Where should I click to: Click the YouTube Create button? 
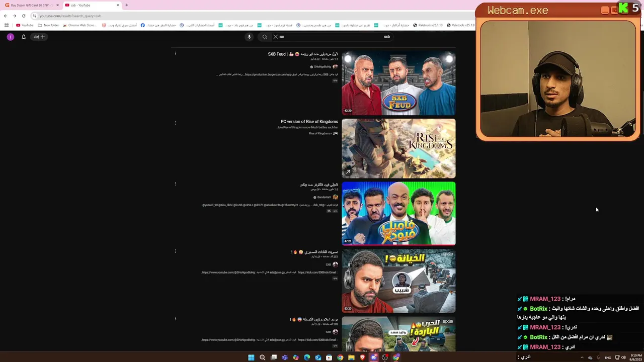39,37
